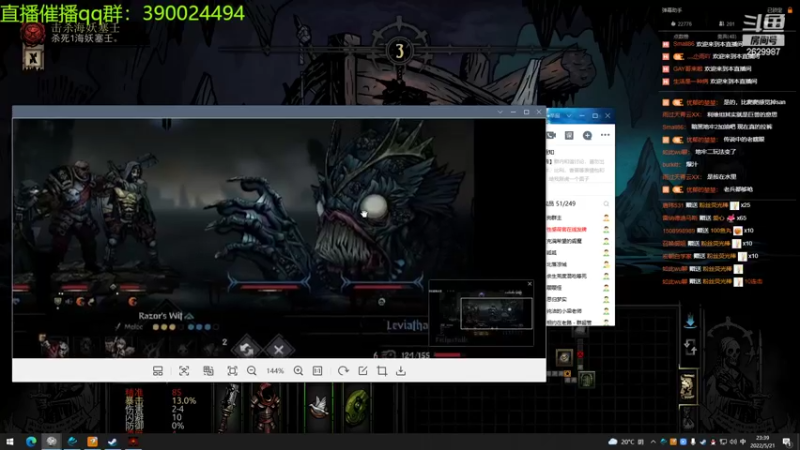Click the recognize/scan image icon in viewer toolbar
800x450 pixels.
point(184,371)
